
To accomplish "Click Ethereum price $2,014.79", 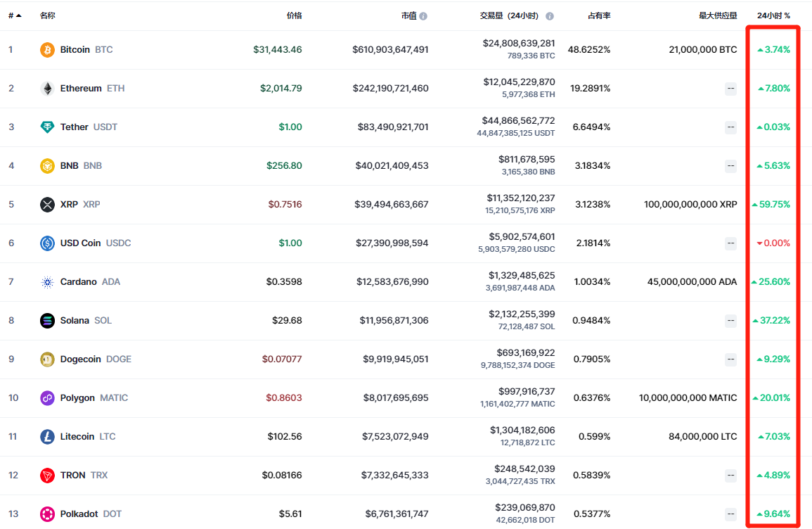I will (281, 89).
